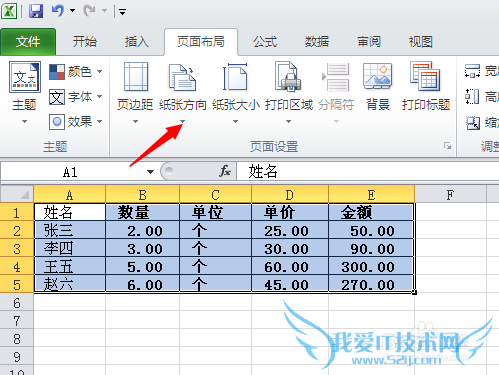This screenshot has height=375, width=499.
Task: Click the Excel application icon
Action: pos(9,11)
